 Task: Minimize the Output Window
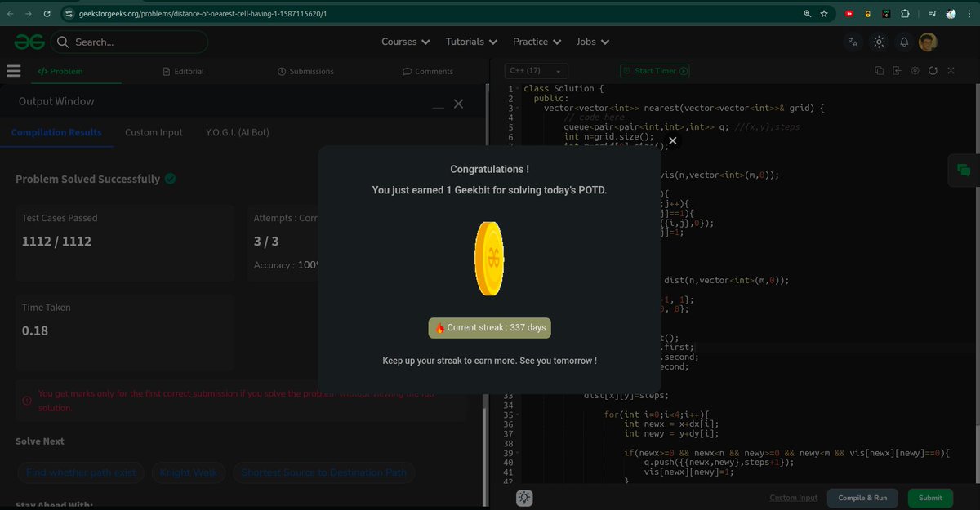tap(439, 107)
